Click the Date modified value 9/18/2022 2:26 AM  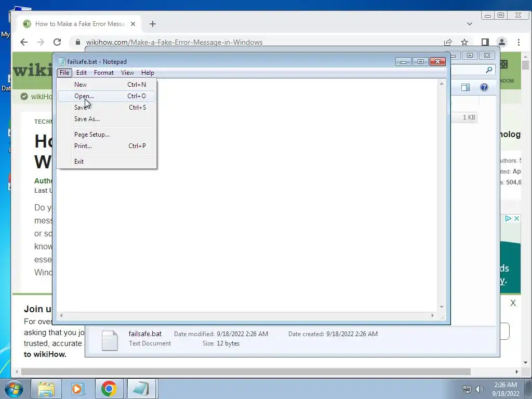point(242,334)
